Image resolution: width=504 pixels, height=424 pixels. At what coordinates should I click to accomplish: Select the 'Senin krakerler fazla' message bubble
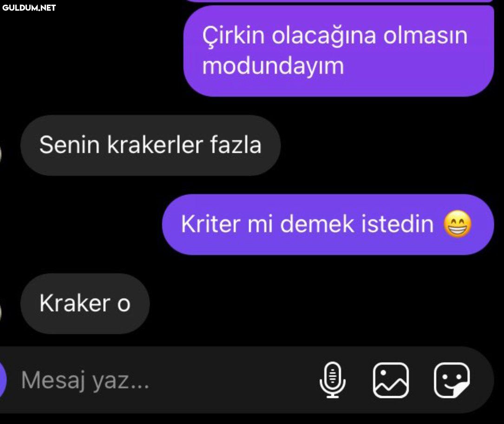pos(151,145)
